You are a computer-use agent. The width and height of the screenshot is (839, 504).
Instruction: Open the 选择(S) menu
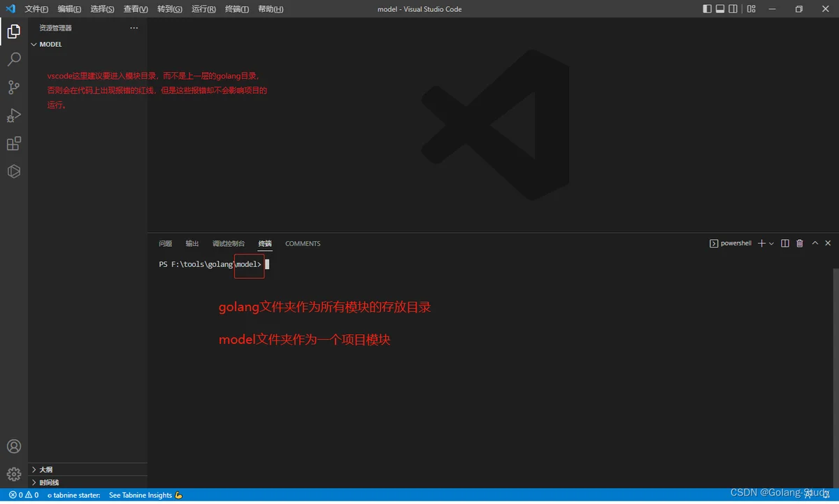click(x=103, y=9)
